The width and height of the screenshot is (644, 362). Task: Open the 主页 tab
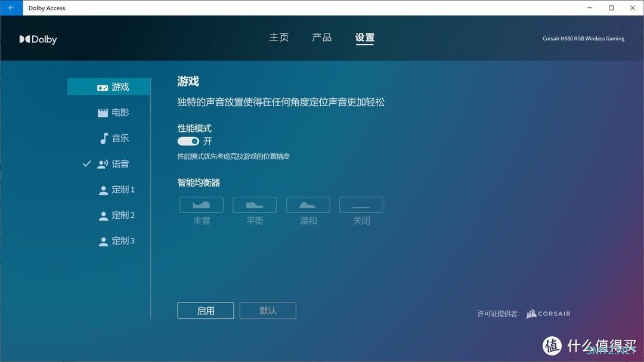coord(279,38)
